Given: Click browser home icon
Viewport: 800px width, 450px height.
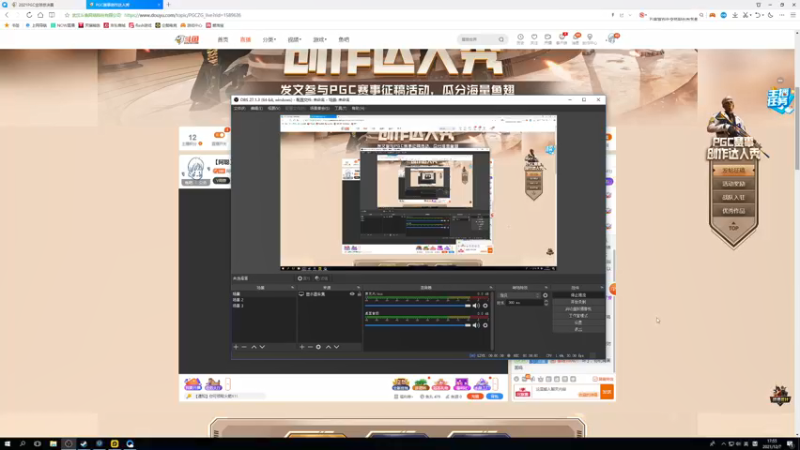Looking at the screenshot, I should click(40, 15).
